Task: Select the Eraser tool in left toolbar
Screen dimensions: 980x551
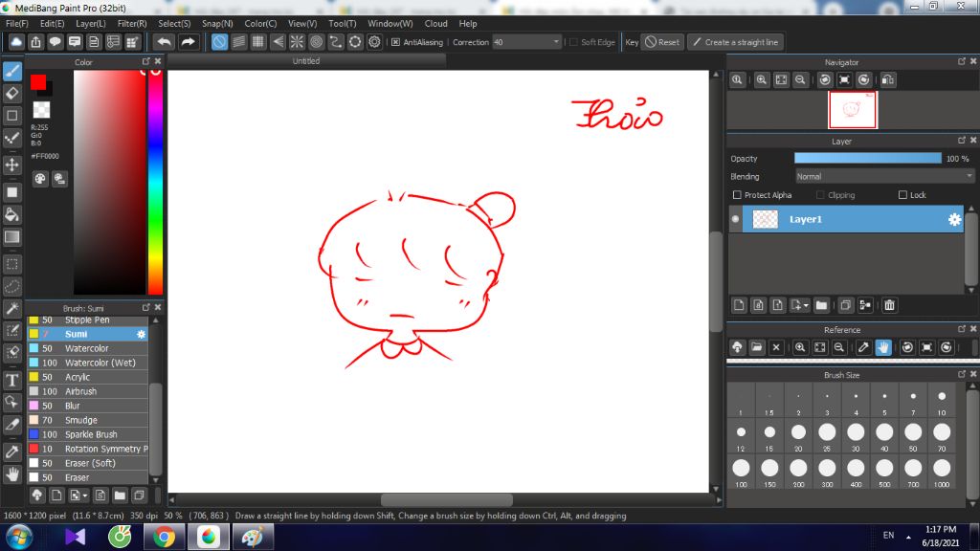Action: (x=11, y=94)
